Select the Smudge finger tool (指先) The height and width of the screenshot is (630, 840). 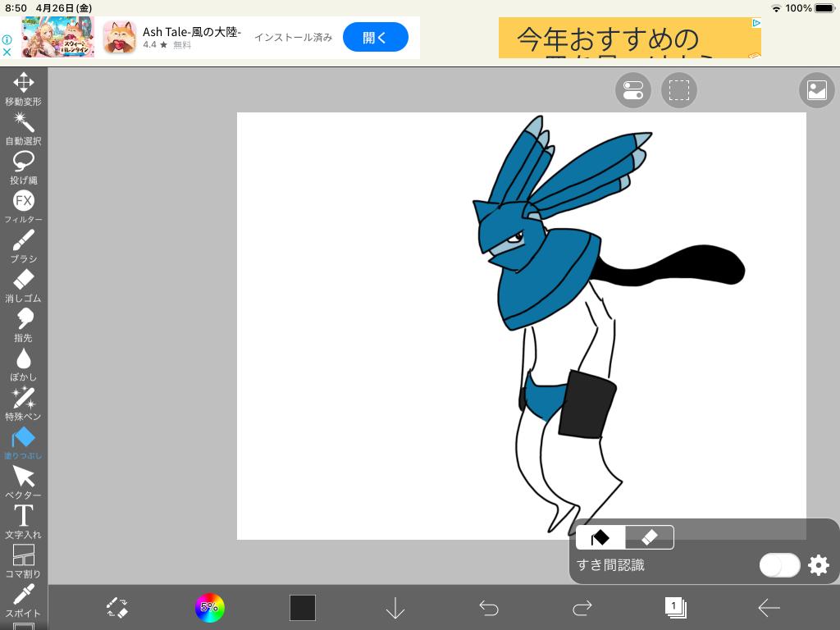click(23, 323)
